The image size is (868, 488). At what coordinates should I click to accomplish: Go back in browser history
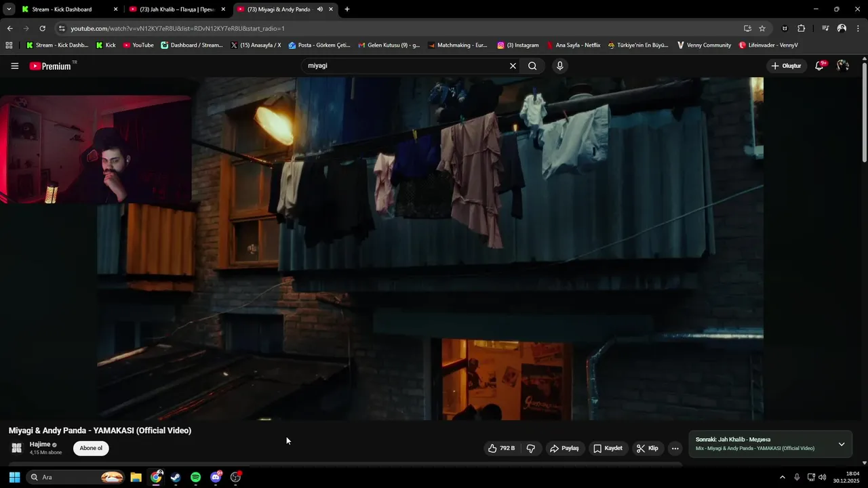(x=9, y=28)
